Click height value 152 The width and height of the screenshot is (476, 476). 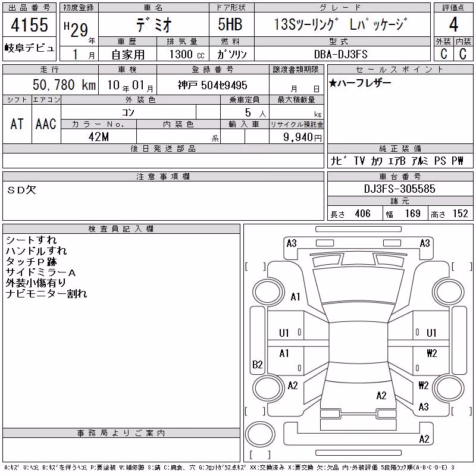[460, 214]
